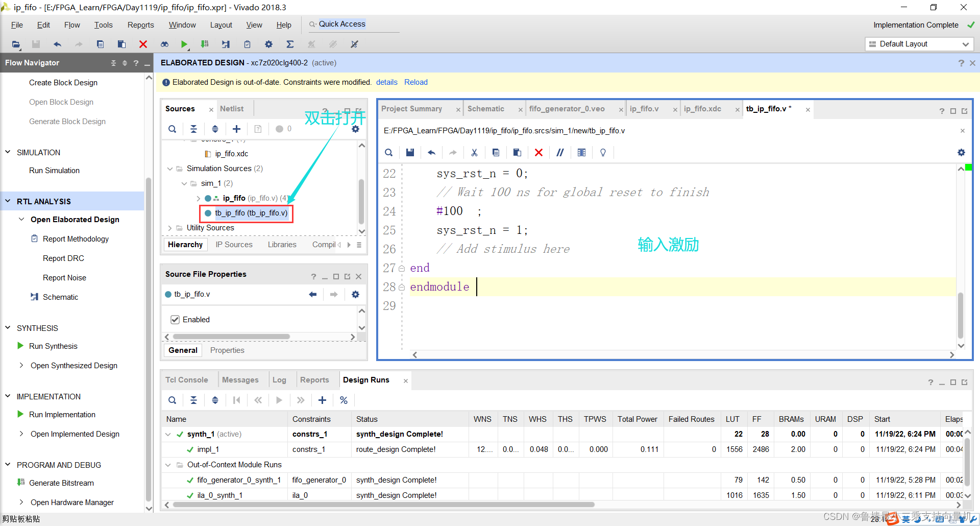Toggle the Enabled checkbox for tb_ip_fifo.v
This screenshot has width=980, height=526.
pyautogui.click(x=175, y=320)
